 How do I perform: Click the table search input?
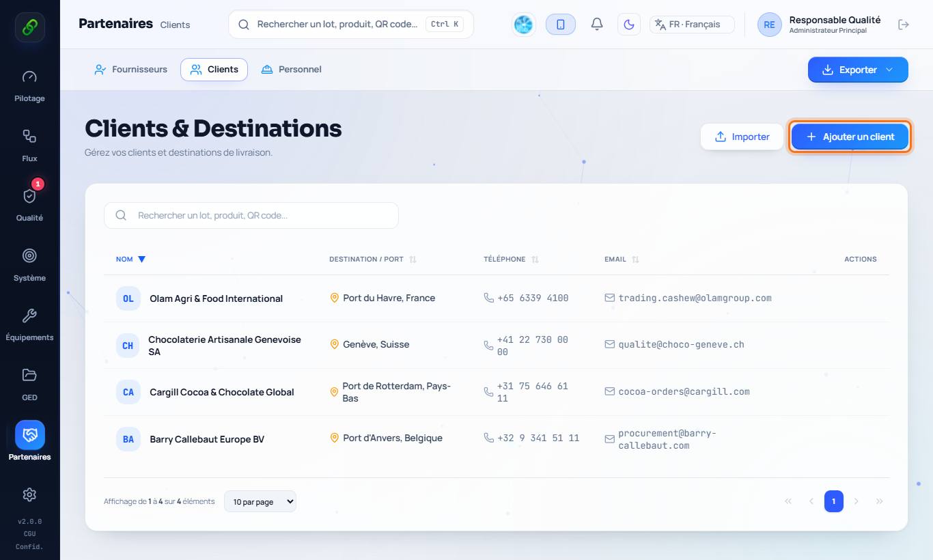[x=251, y=215]
